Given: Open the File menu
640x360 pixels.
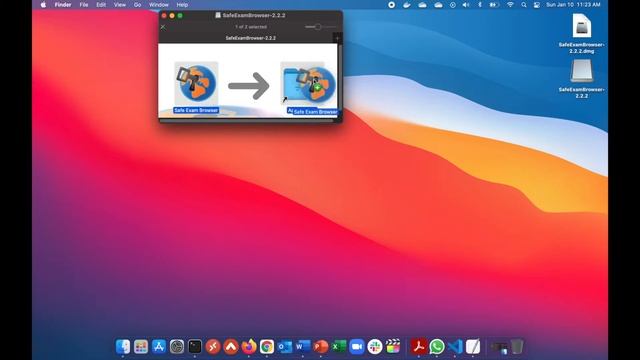Looking at the screenshot, I should point(84,5).
